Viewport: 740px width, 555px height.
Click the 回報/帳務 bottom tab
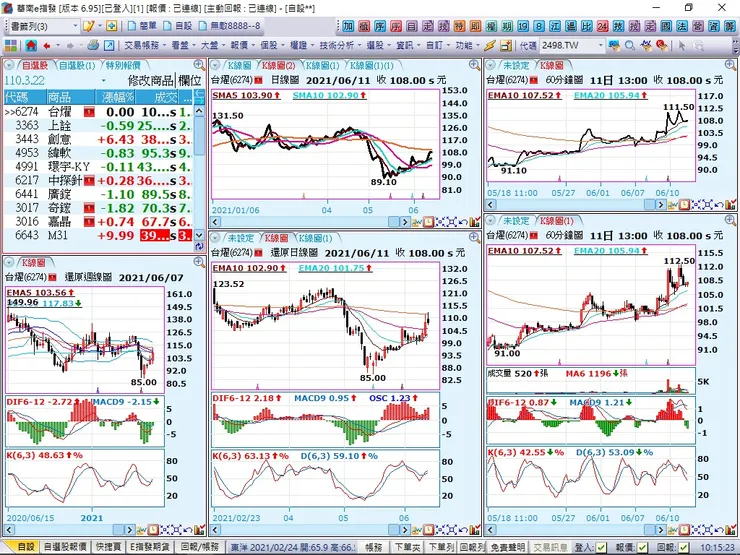pyautogui.click(x=201, y=547)
